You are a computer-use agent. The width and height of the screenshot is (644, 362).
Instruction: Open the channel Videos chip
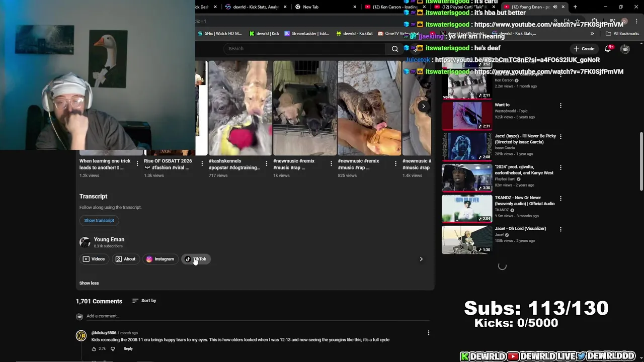[x=94, y=259]
